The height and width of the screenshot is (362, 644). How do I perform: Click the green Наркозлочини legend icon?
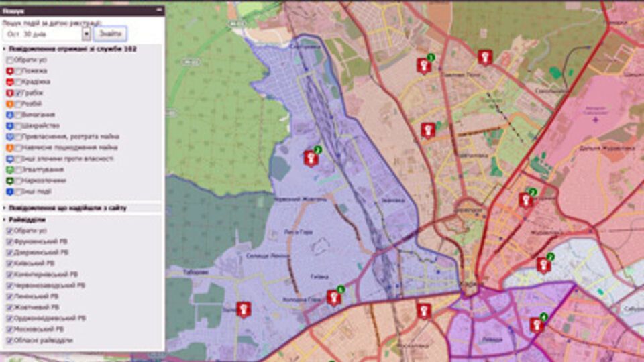(9, 180)
